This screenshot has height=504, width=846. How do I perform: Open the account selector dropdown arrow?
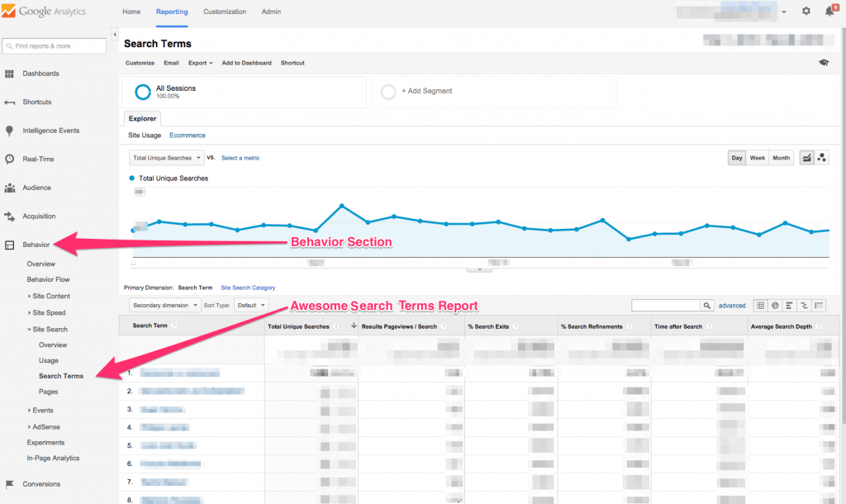click(x=784, y=12)
